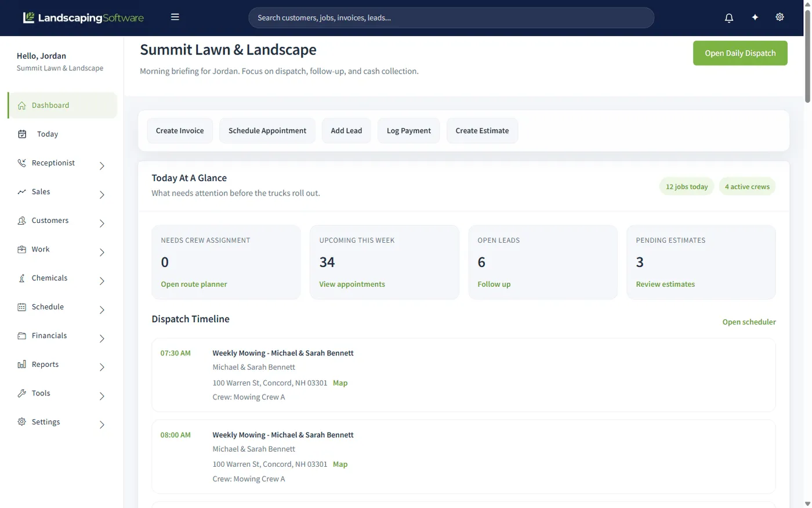Click the Financials wallet icon
This screenshot has width=812, height=508.
22,336
